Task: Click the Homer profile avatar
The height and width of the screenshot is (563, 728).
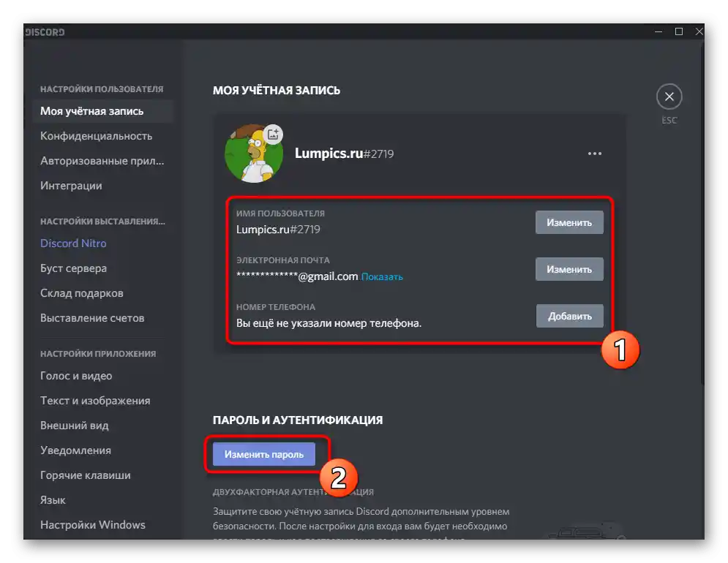Action: tap(253, 154)
